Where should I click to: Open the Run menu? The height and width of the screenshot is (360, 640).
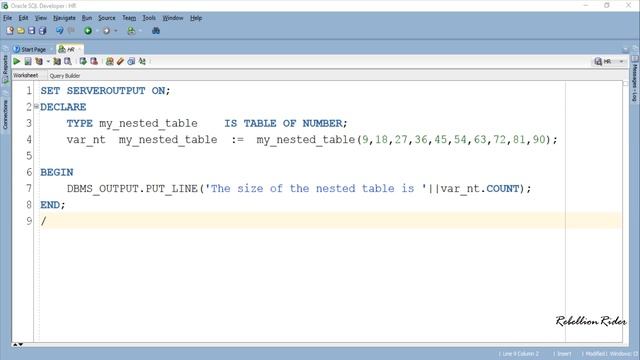(x=87, y=18)
